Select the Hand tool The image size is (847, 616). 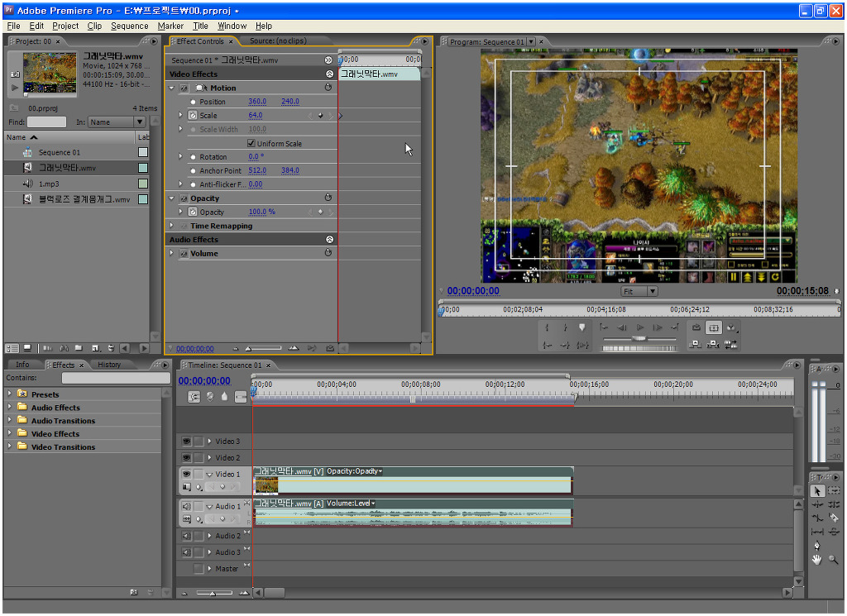[x=817, y=560]
